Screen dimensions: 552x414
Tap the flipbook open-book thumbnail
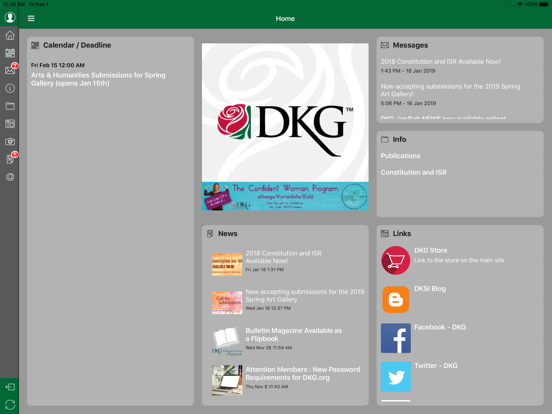227,342
